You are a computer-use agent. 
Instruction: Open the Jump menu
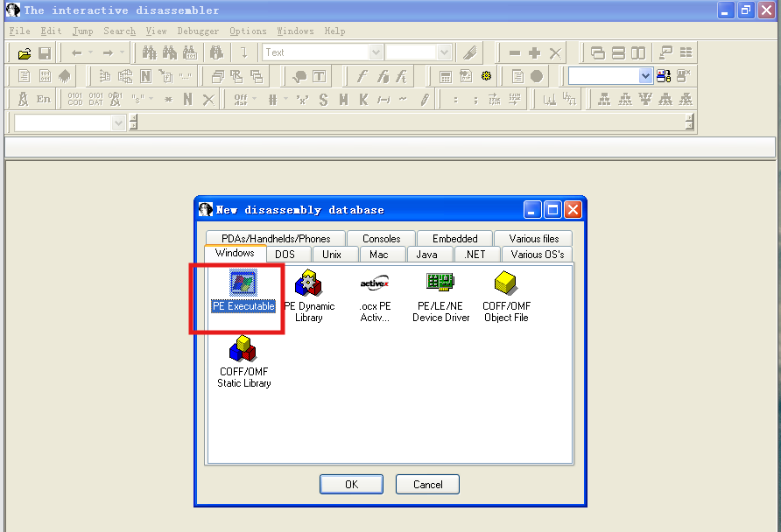pos(82,31)
